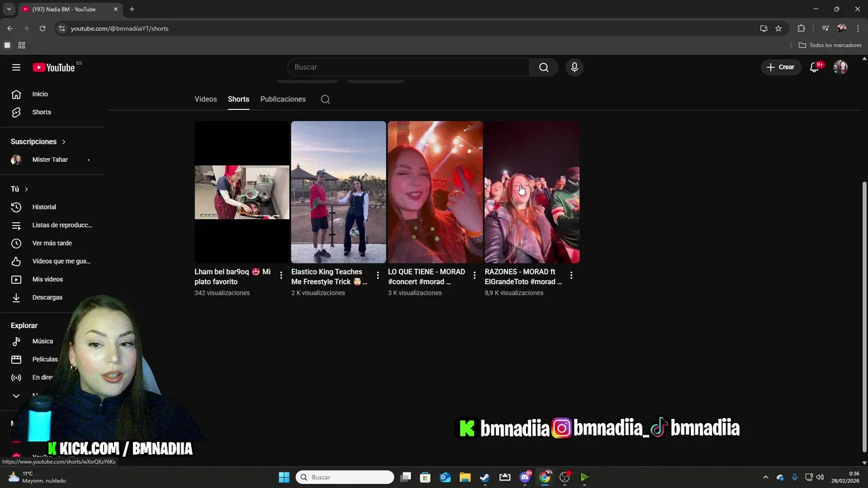Open options for Lham bel bar9oq short
Image resolution: width=868 pixels, height=488 pixels.
click(281, 275)
